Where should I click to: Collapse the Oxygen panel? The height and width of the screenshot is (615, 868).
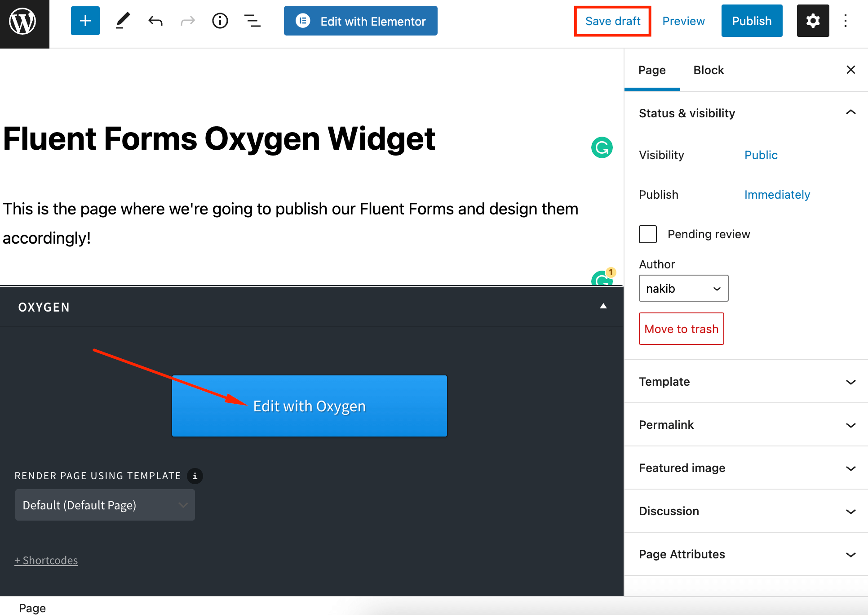603,306
